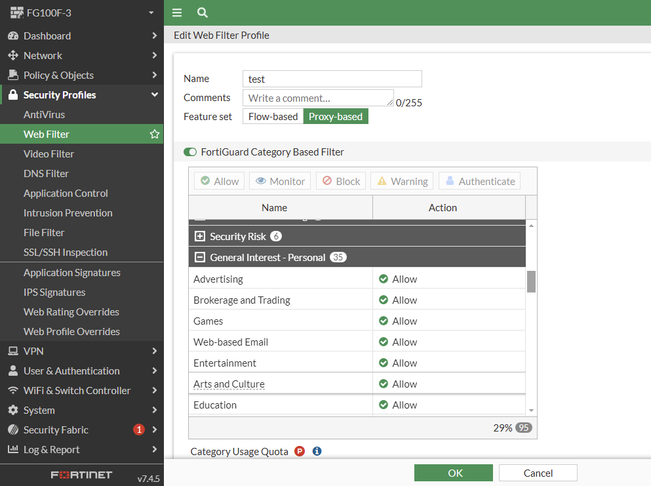This screenshot has height=486, width=651.
Task: Click the category list vertical scrollbar thumb
Action: [x=531, y=281]
